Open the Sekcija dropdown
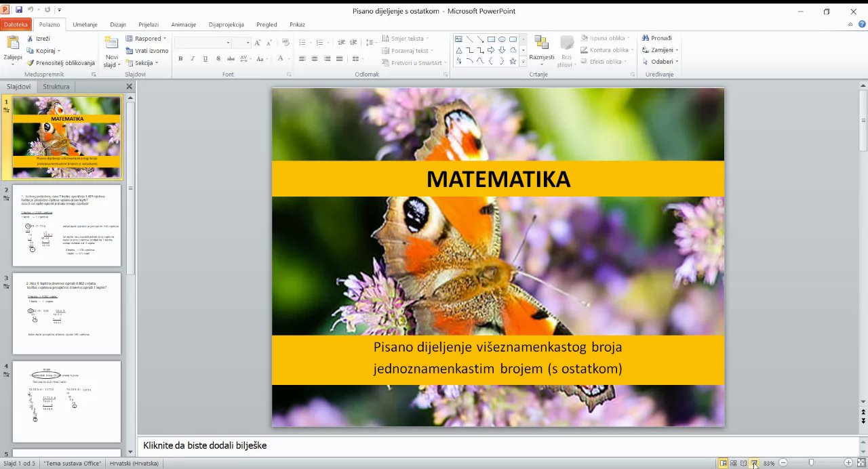This screenshot has height=469, width=868. [x=142, y=63]
